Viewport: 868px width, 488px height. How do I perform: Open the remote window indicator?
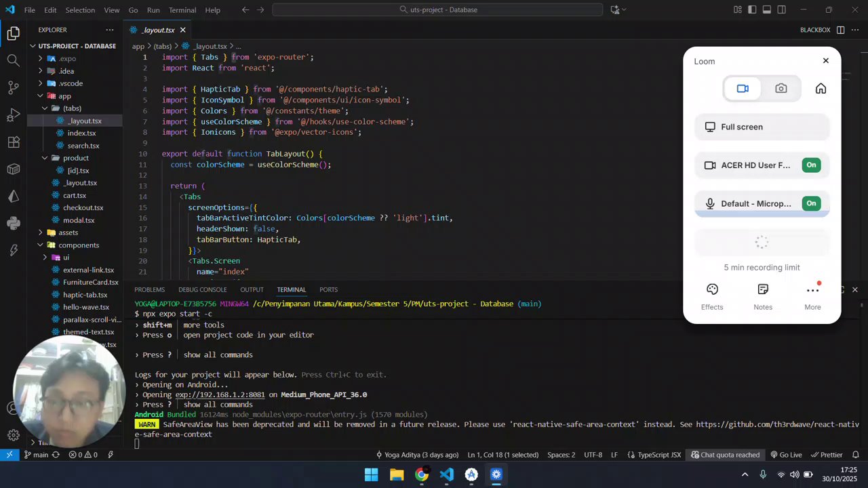(x=9, y=455)
